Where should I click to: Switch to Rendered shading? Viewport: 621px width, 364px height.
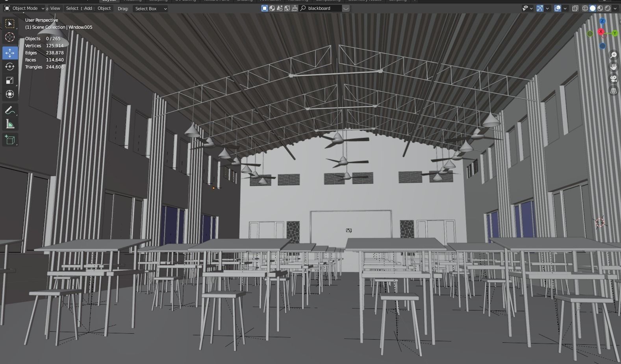click(x=608, y=8)
